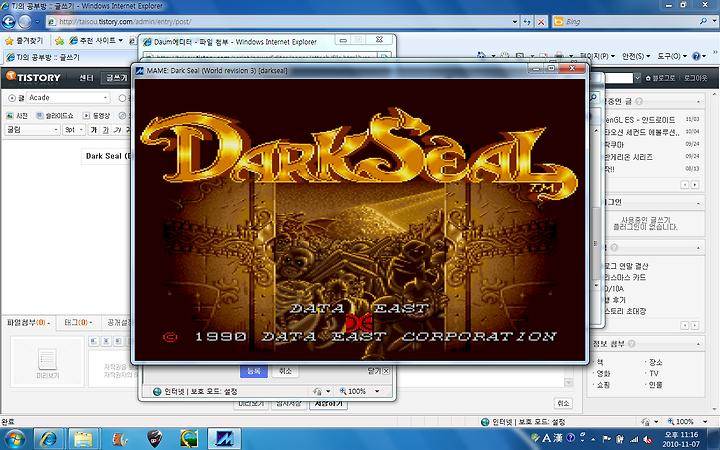The height and width of the screenshot is (450, 720).
Task: Open Windows Start button
Action: pyautogui.click(x=15, y=439)
